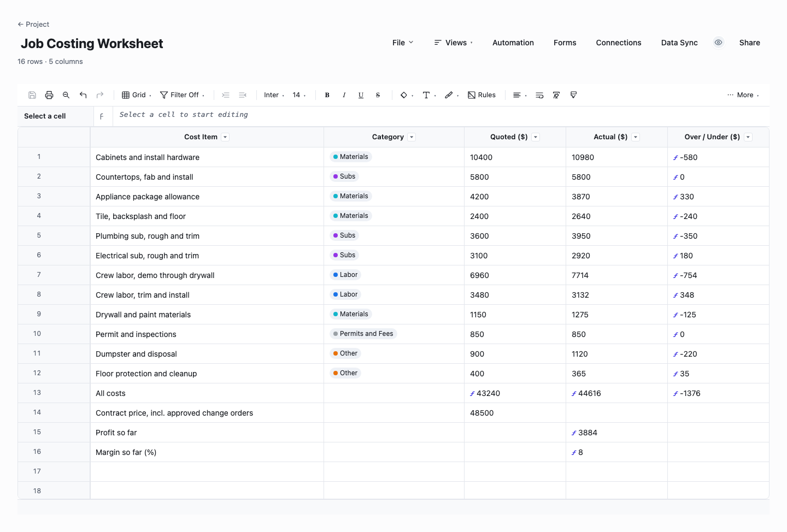Open the font size 14 dropdown
Image resolution: width=787 pixels, height=532 pixels.
pyautogui.click(x=299, y=95)
